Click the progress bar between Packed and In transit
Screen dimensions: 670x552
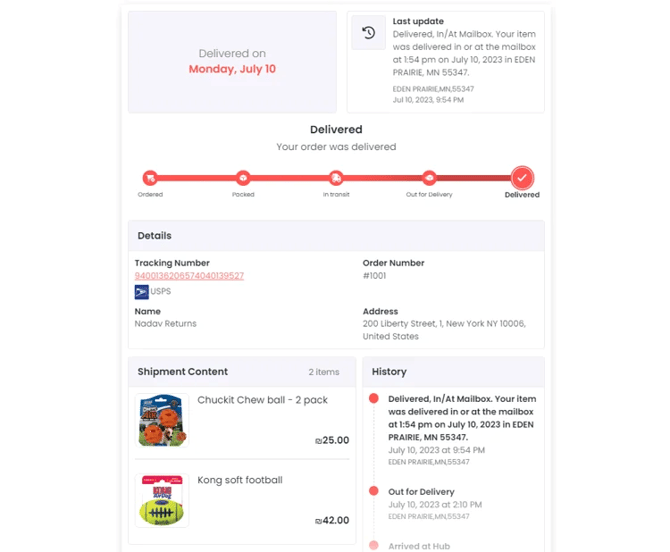(289, 178)
